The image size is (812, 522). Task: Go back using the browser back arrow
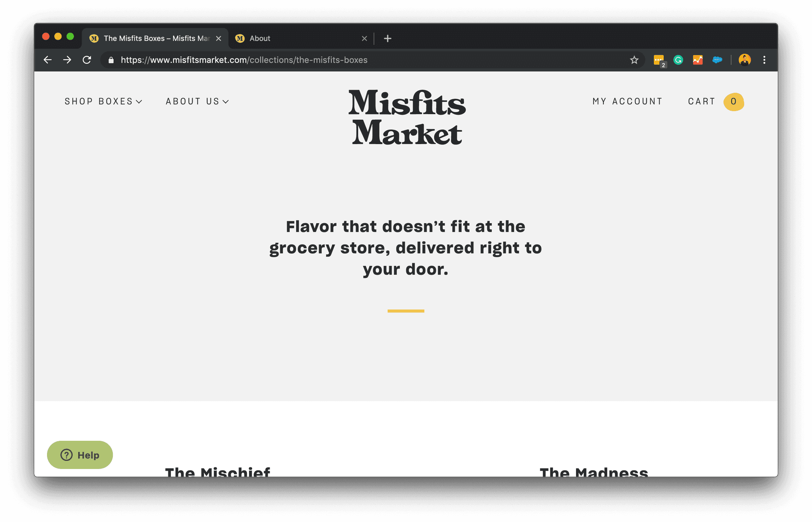click(x=47, y=60)
